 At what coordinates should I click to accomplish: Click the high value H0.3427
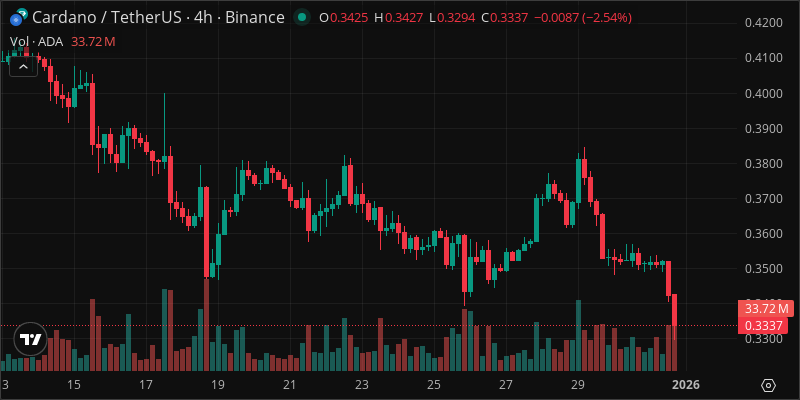[x=399, y=18]
